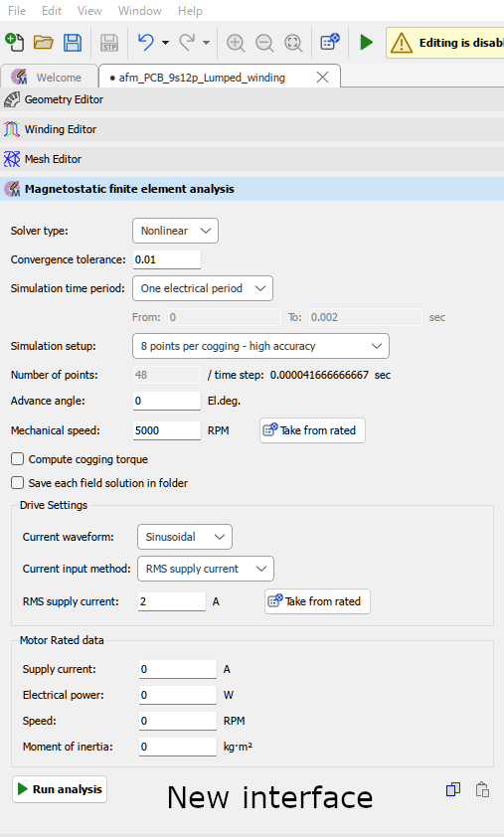Click the rated Supply current field
The image size is (504, 837).
[x=178, y=669]
